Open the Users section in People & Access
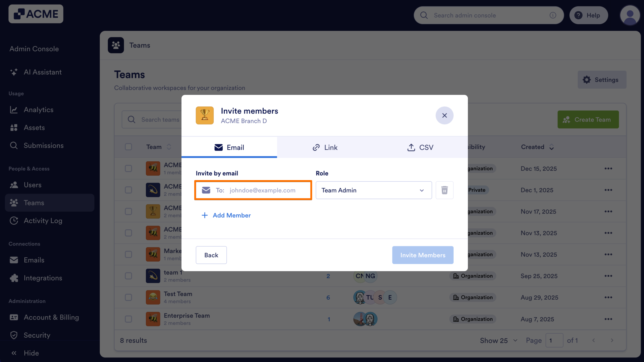Image resolution: width=644 pixels, height=362 pixels. 32,185
